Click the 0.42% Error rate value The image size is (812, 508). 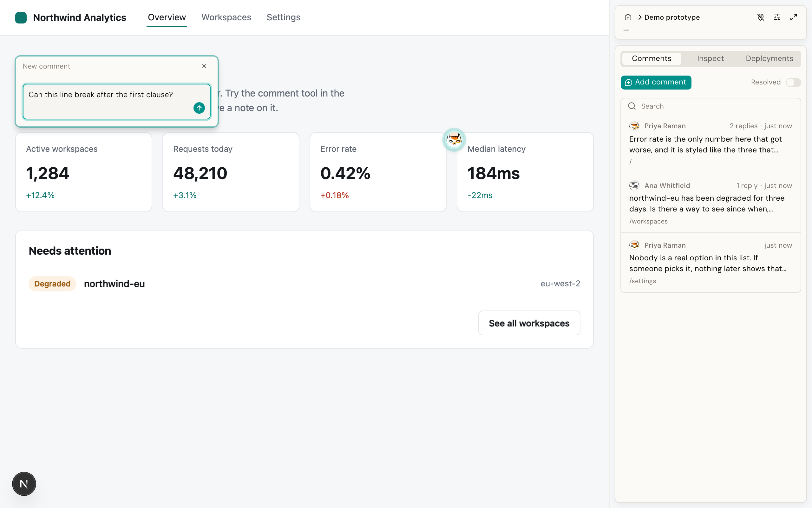point(345,173)
